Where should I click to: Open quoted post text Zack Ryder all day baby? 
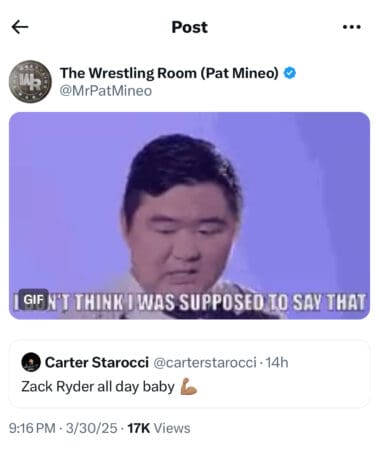pyautogui.click(x=98, y=387)
